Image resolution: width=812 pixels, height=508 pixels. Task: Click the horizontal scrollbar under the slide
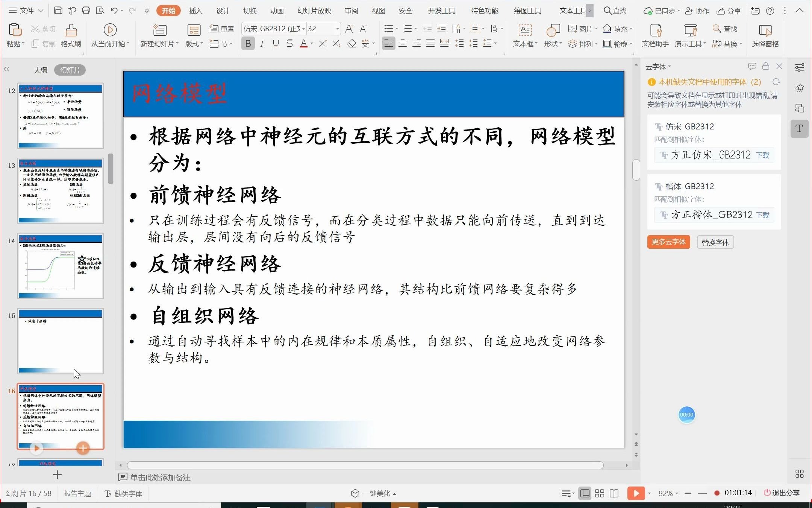[365, 465]
